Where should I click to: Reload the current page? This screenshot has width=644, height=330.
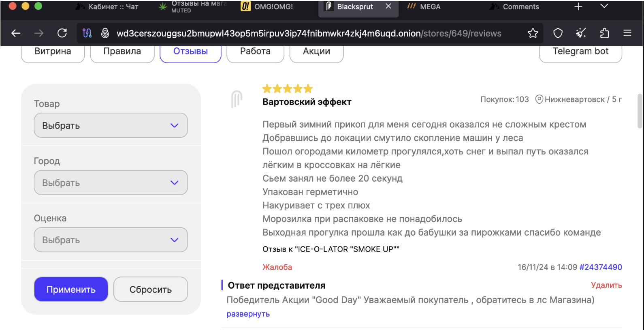[x=62, y=33]
